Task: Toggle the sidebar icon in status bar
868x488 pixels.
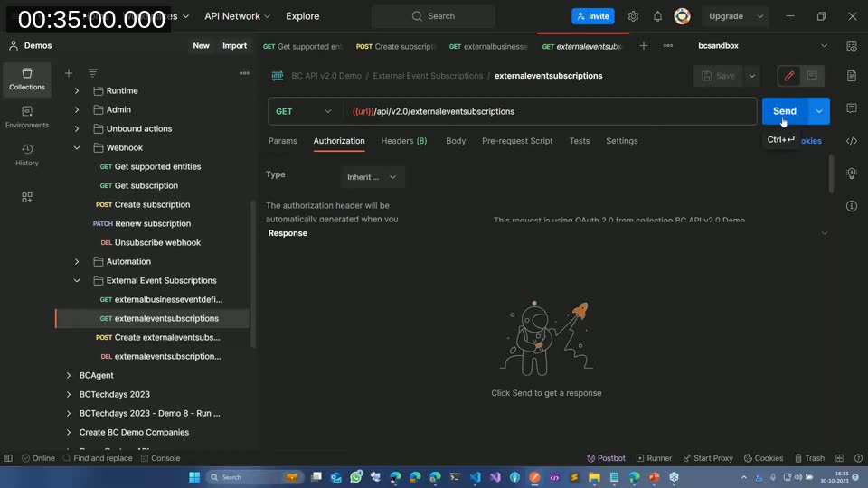Action: coord(8,458)
